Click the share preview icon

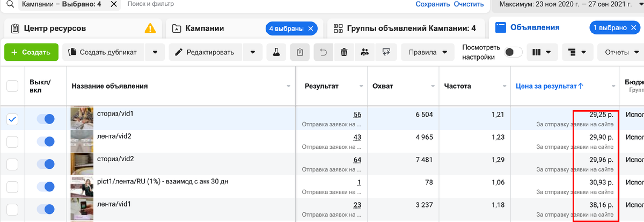(x=385, y=52)
